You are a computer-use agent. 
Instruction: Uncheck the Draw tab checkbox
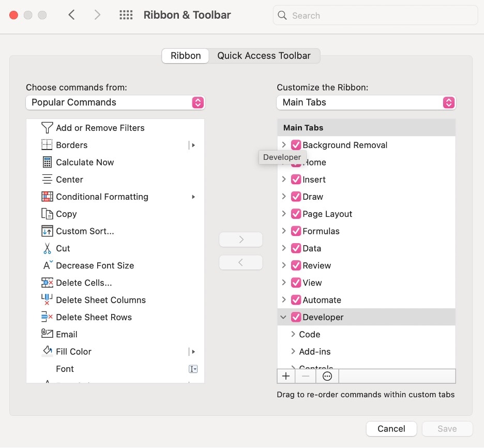296,197
